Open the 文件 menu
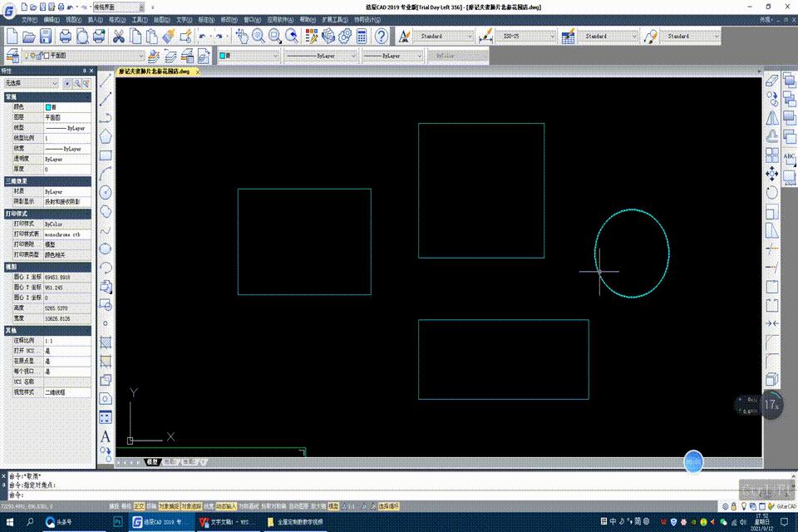This screenshot has height=532, width=798. [29, 18]
